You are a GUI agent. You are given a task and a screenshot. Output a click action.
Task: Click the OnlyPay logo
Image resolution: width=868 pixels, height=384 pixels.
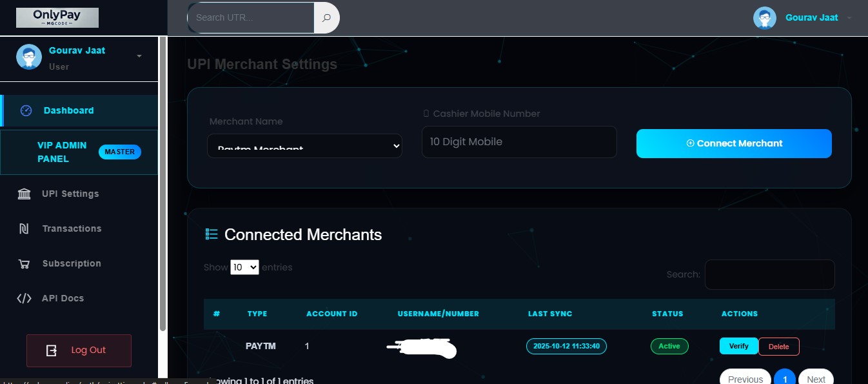point(57,17)
